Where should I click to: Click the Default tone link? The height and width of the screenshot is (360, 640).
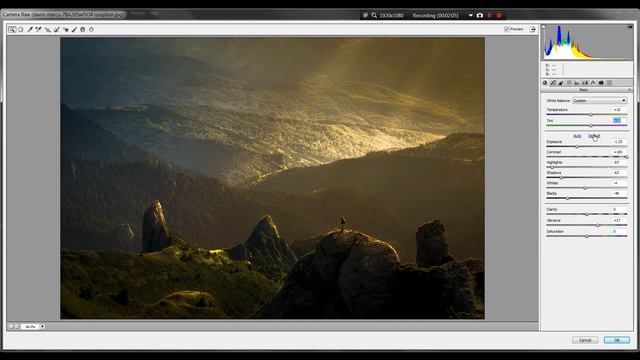click(x=594, y=136)
